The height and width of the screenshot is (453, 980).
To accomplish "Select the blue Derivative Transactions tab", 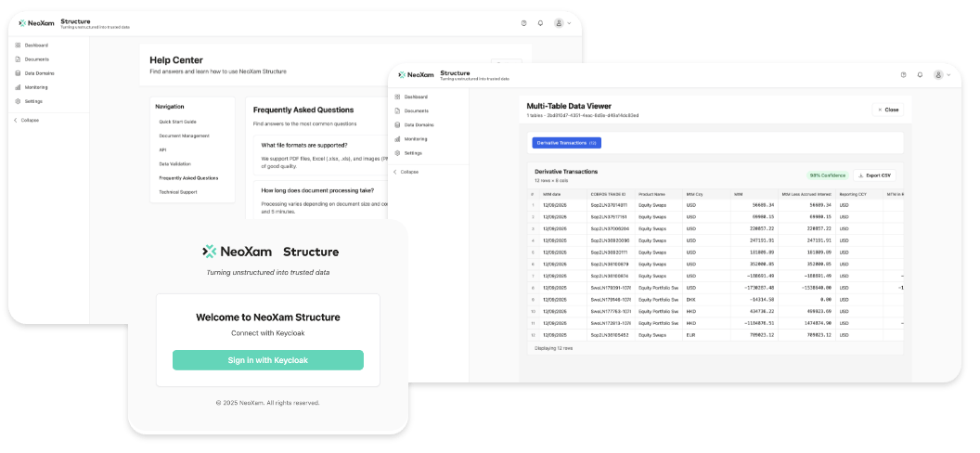I will (566, 143).
